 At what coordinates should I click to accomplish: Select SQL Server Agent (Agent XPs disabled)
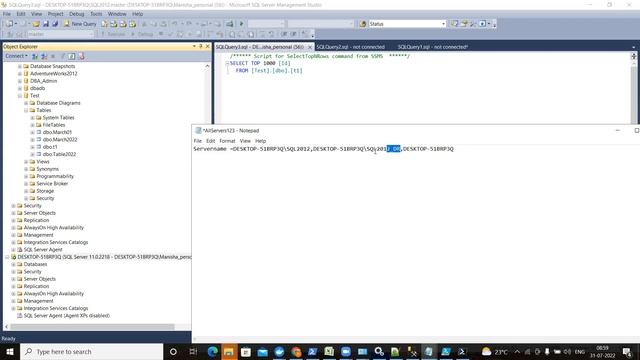[x=67, y=316]
